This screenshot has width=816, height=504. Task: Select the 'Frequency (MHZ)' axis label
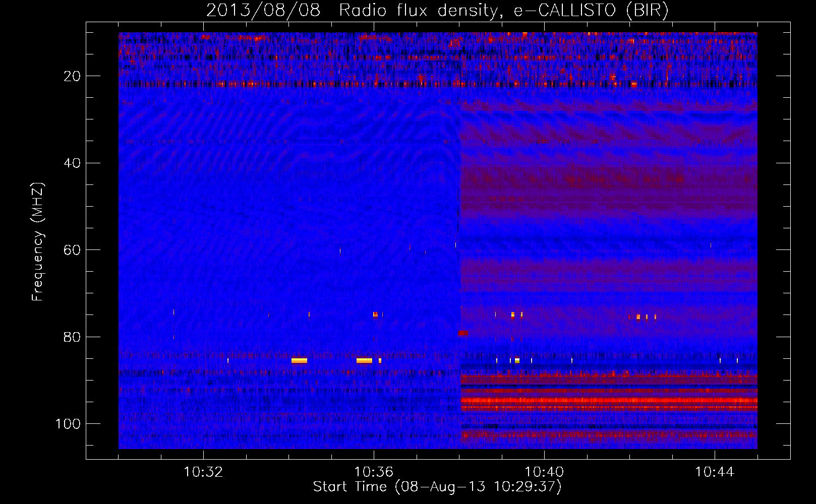[38, 242]
